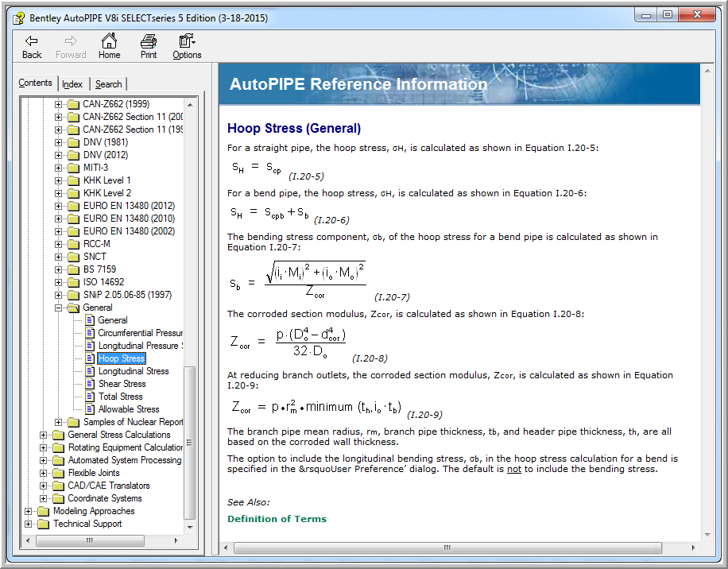728x569 pixels.
Task: Select the KHK Level 2 item
Action: [106, 193]
